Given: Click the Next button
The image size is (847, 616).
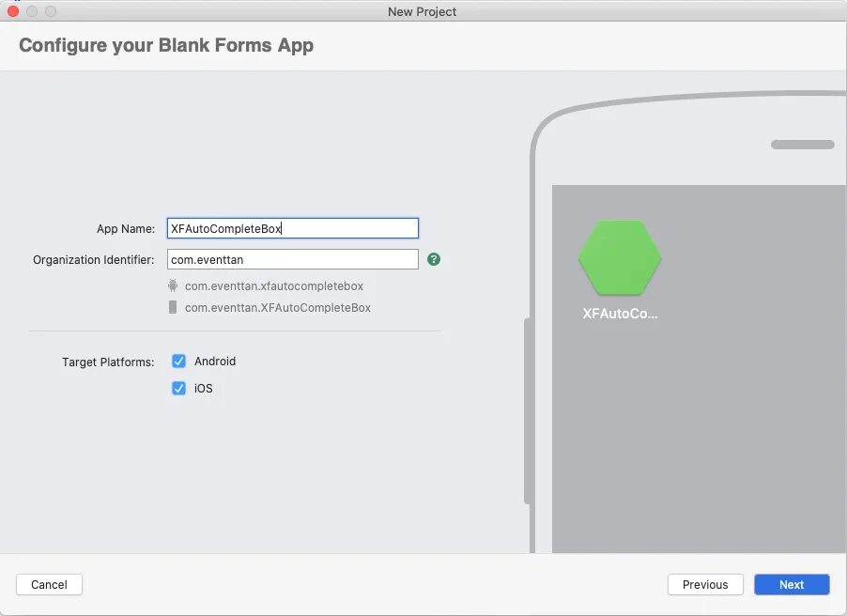Looking at the screenshot, I should [x=792, y=585].
